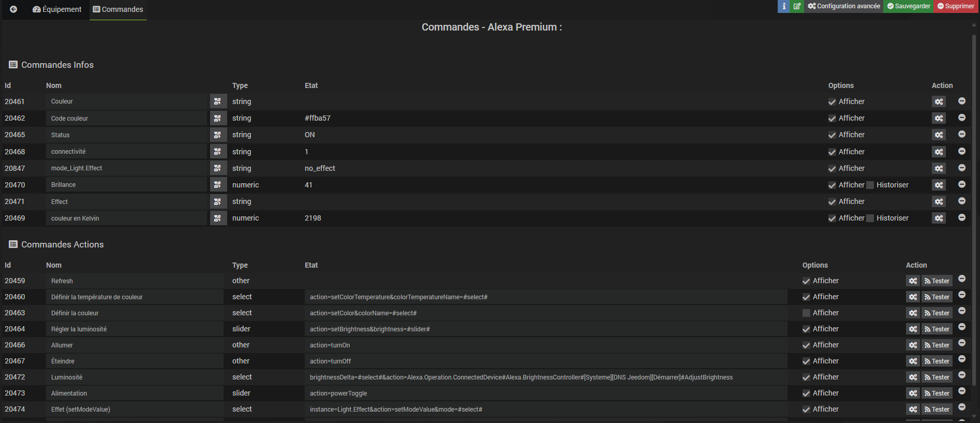This screenshot has width=980, height=423.
Task: Click the back arrow icon
Action: pos(13,9)
